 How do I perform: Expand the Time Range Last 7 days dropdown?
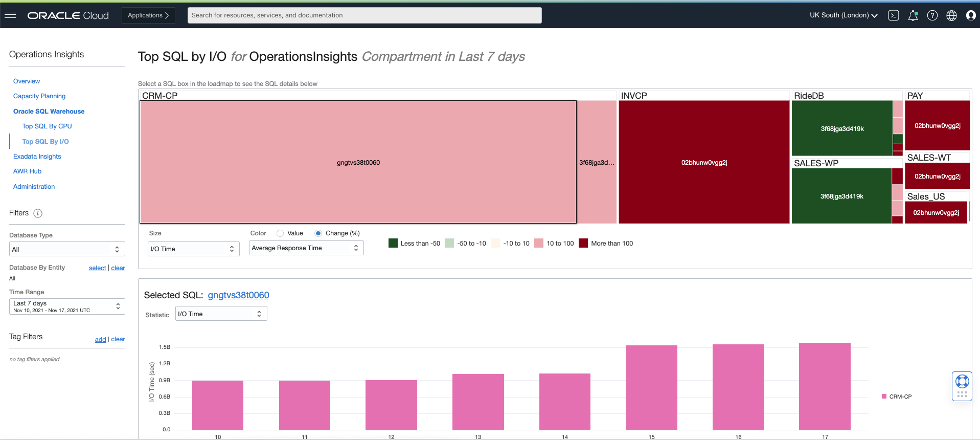point(67,306)
